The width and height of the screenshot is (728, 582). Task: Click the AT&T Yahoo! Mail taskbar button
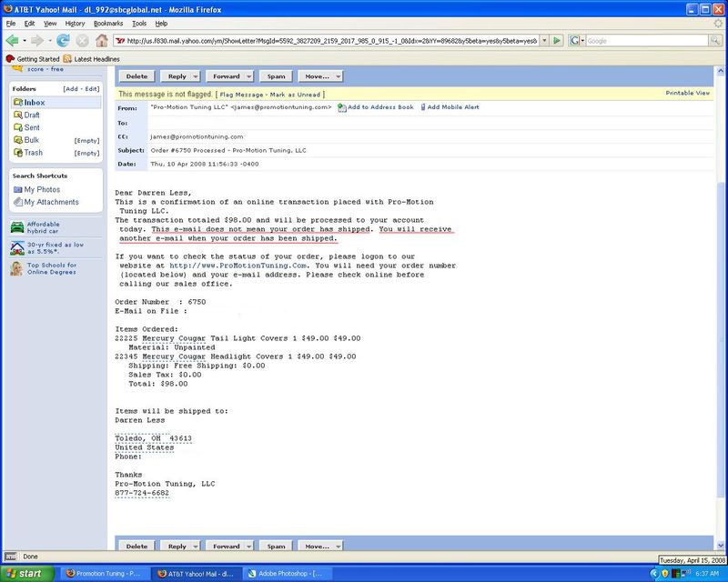click(197, 574)
